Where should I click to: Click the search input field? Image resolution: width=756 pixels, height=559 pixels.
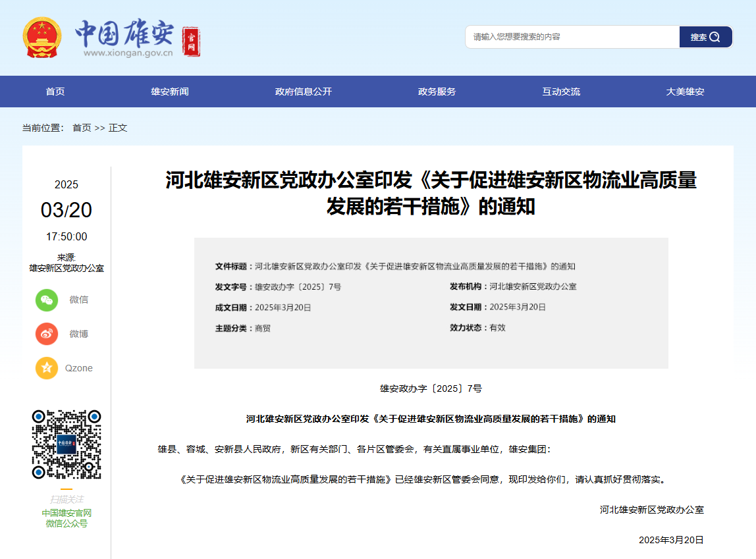[x=572, y=37]
